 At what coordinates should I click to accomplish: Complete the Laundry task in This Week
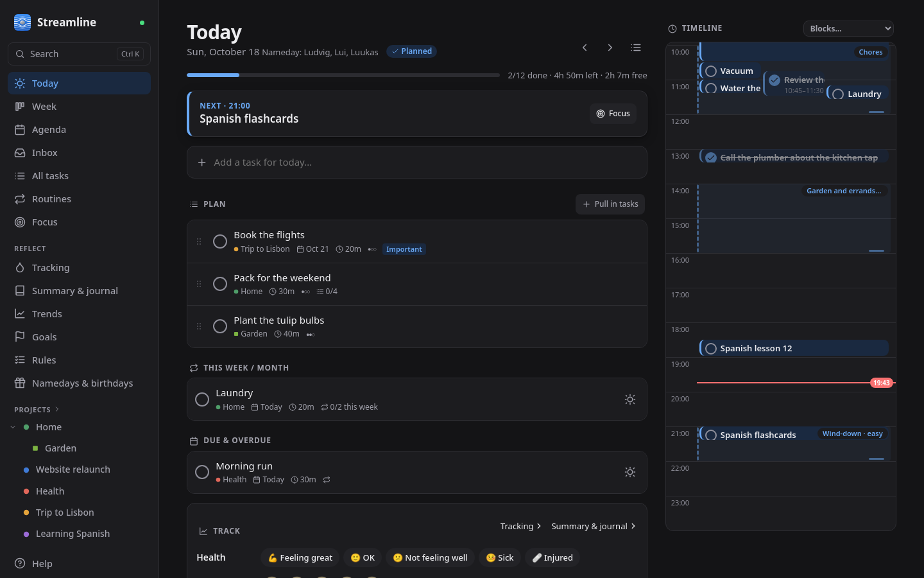pyautogui.click(x=202, y=399)
